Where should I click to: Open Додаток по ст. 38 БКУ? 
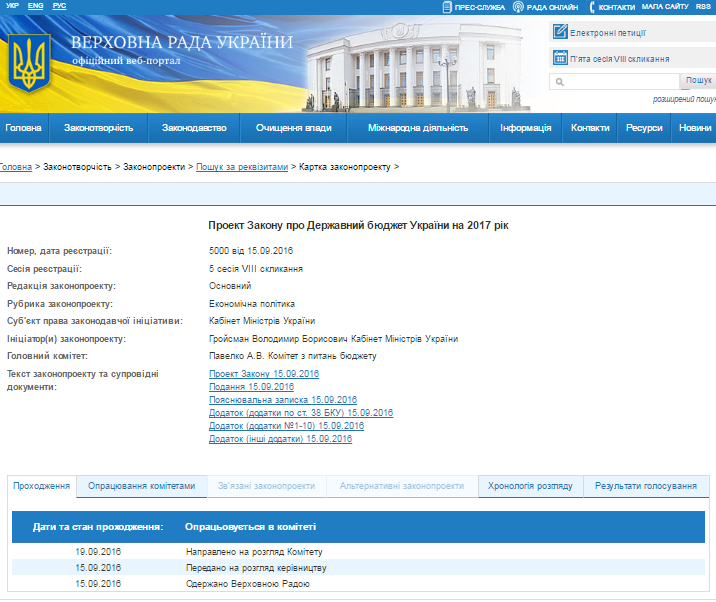tap(301, 413)
